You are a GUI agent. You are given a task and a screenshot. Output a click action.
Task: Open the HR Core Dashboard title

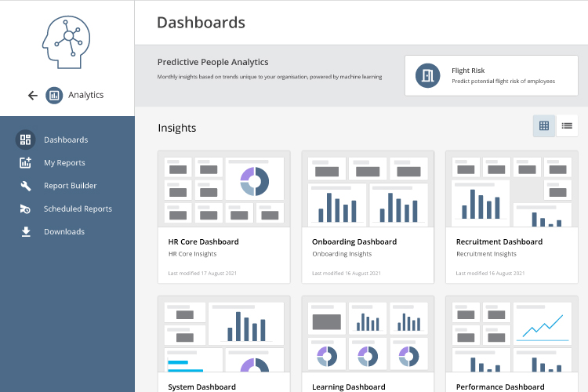coord(203,242)
